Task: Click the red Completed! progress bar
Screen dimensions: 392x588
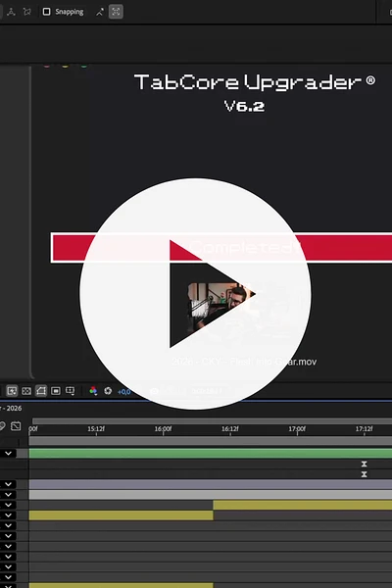Action: pos(221,248)
